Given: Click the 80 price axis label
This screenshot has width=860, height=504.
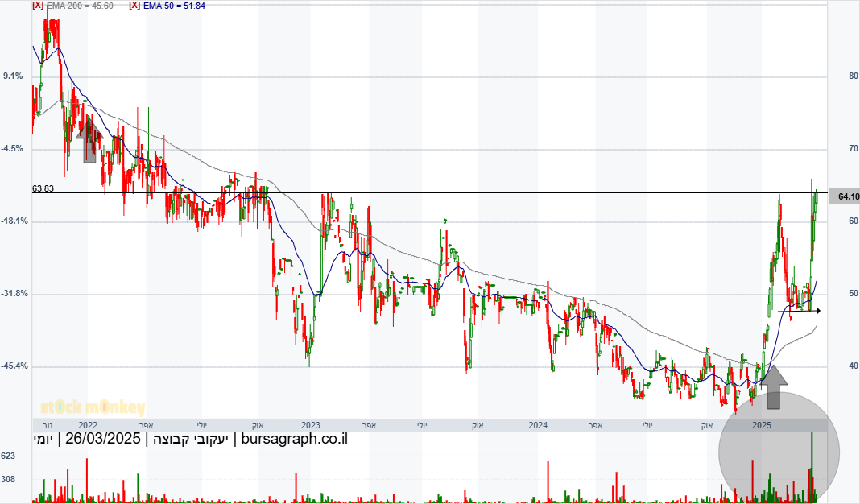Looking at the screenshot, I should (854, 76).
